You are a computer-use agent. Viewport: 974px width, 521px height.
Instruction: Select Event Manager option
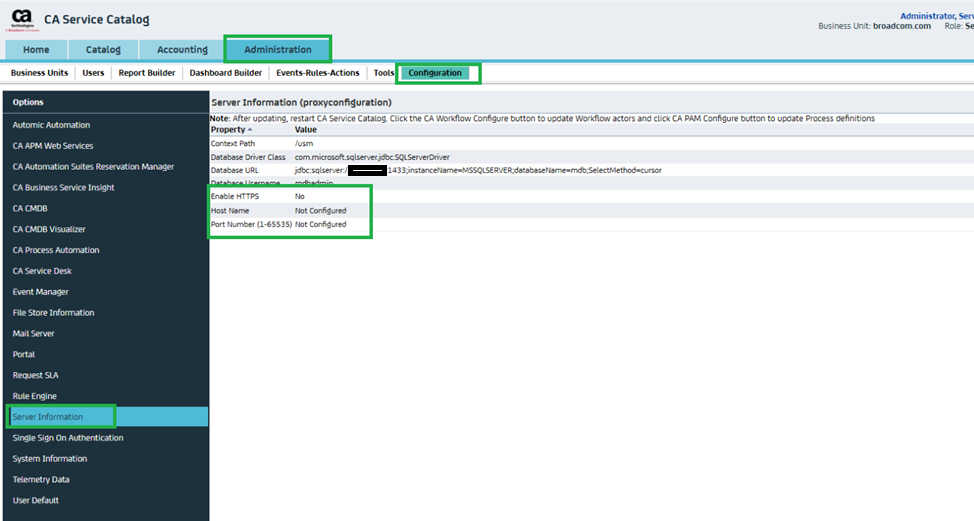pos(40,292)
